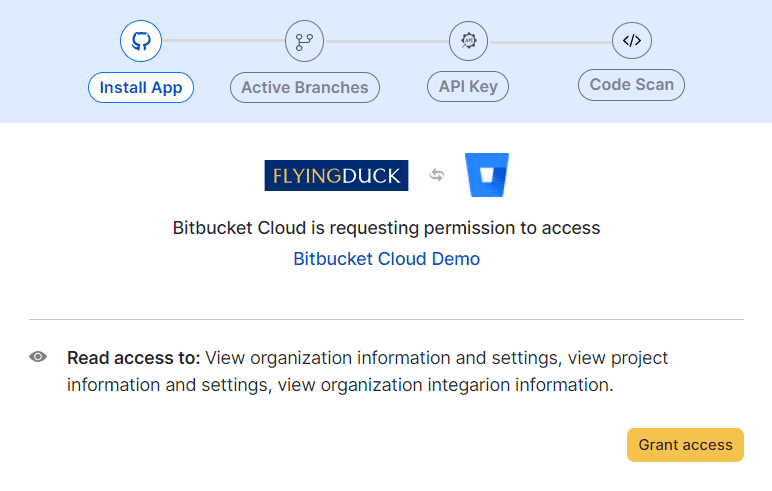Open the Bitbucket Cloud Demo link

(386, 259)
